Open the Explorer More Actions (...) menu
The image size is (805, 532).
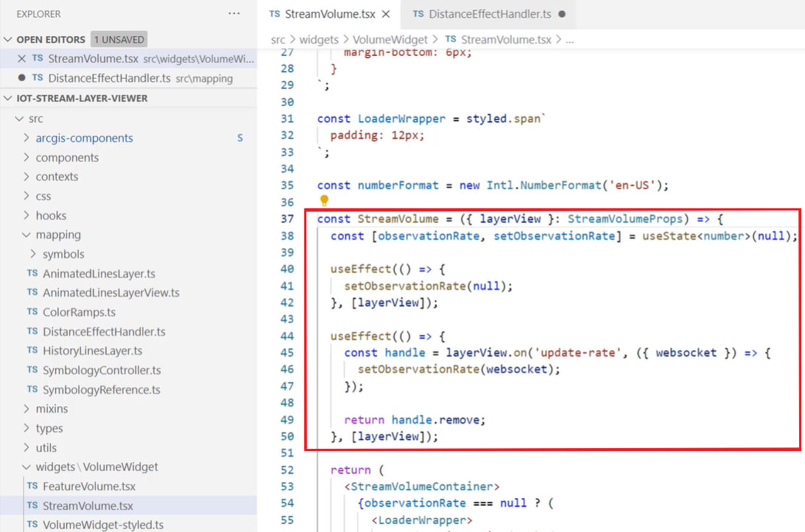pyautogui.click(x=234, y=13)
